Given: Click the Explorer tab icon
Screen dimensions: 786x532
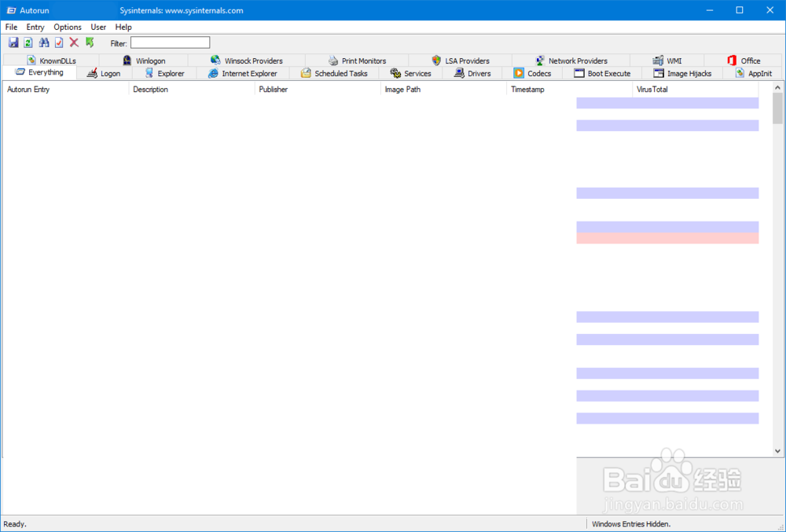Looking at the screenshot, I should point(149,73).
